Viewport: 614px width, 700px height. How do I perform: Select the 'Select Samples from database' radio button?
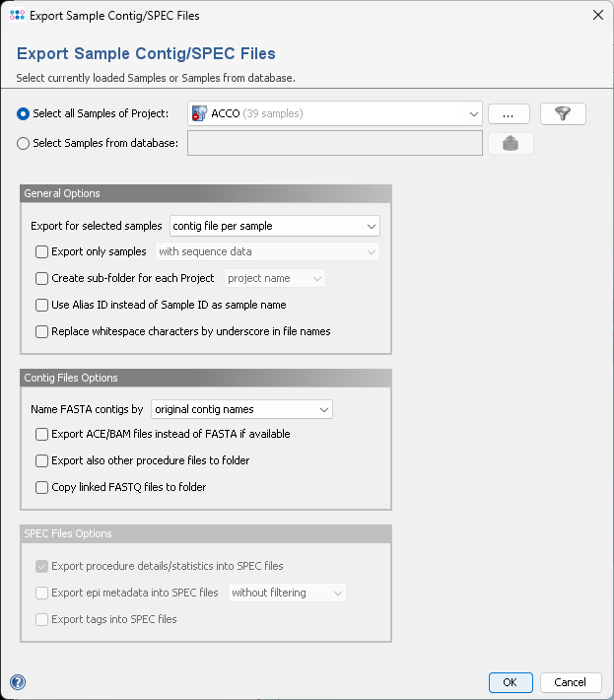pos(24,143)
